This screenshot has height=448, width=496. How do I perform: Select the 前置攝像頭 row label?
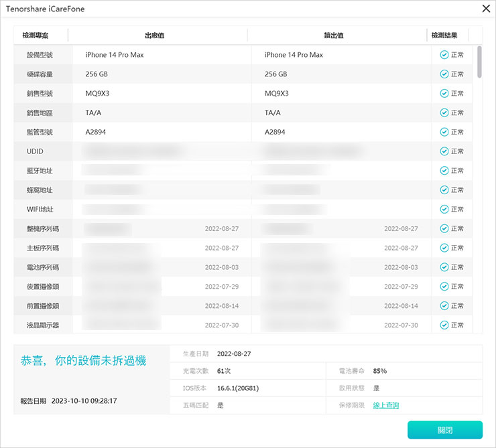coord(43,306)
